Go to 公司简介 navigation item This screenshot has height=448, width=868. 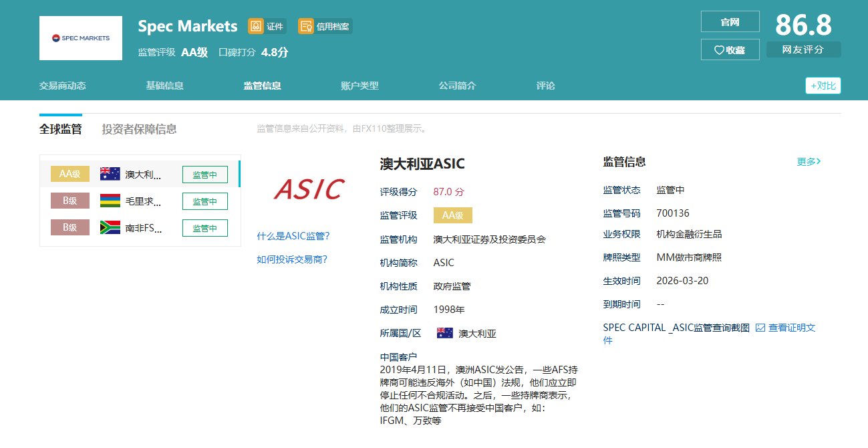click(x=457, y=86)
